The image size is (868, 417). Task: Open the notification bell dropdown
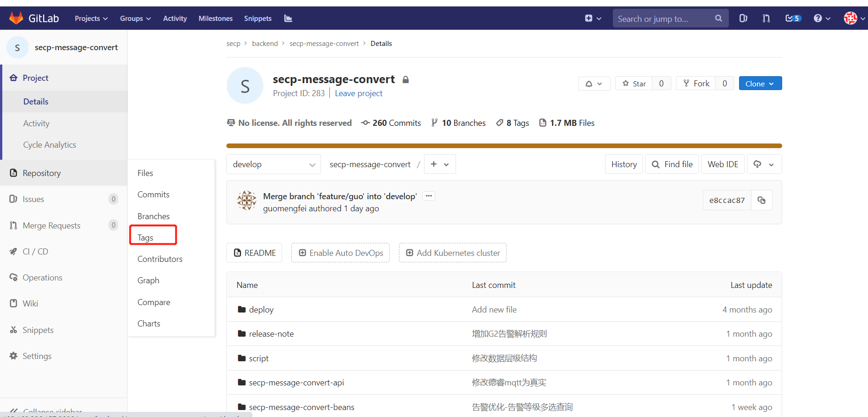point(594,84)
